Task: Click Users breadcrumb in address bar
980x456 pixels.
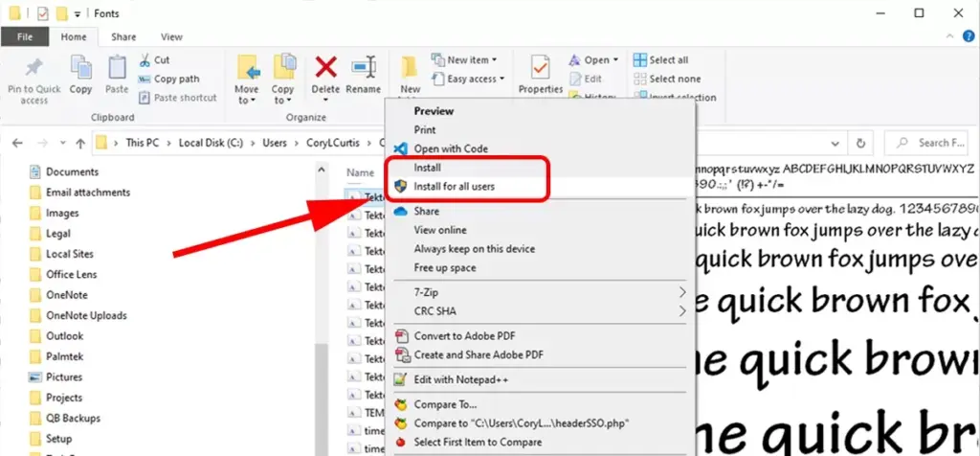Action: point(275,143)
